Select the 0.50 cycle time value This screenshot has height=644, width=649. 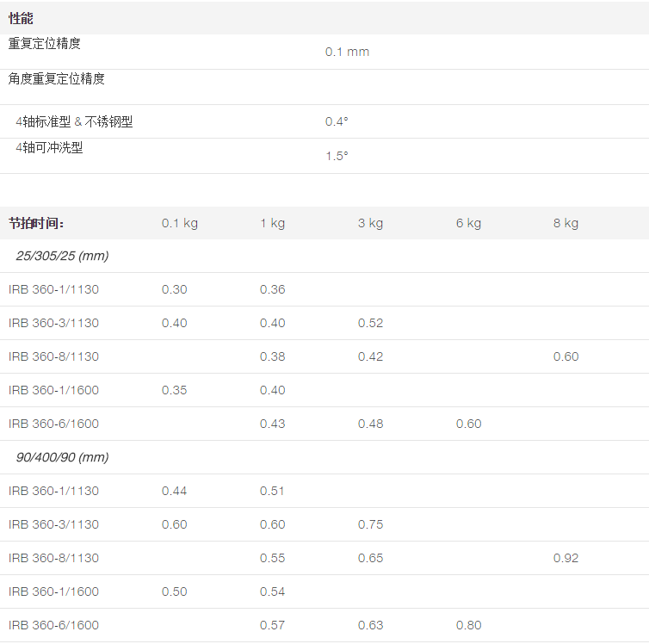174,591
